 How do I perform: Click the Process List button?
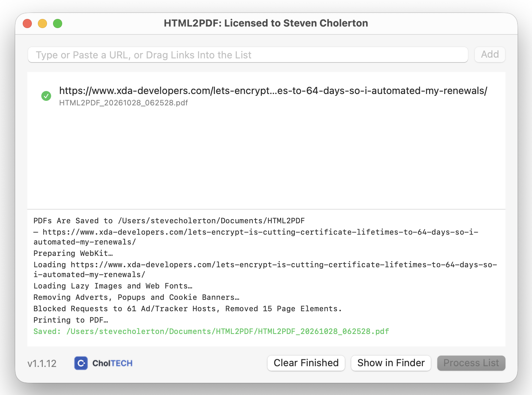471,363
